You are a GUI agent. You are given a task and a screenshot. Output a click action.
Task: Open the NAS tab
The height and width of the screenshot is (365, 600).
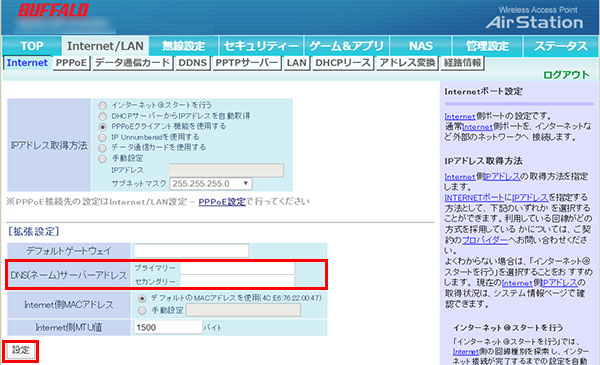pos(421,46)
